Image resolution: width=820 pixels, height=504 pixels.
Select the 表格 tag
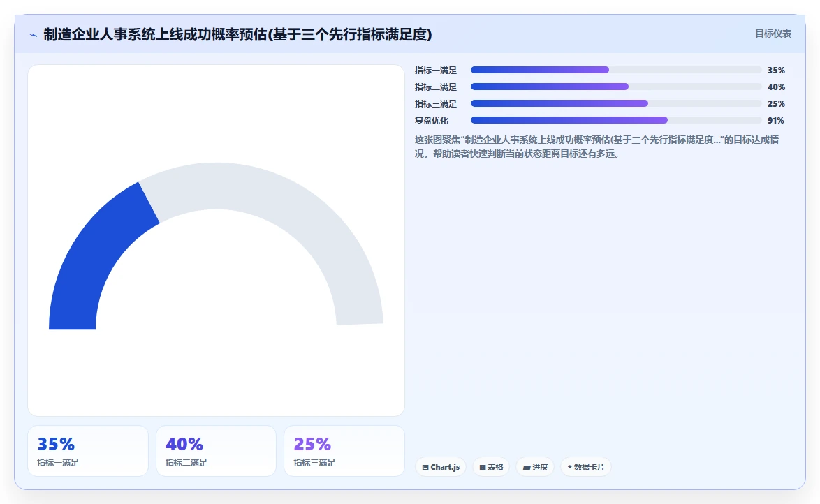coord(491,467)
